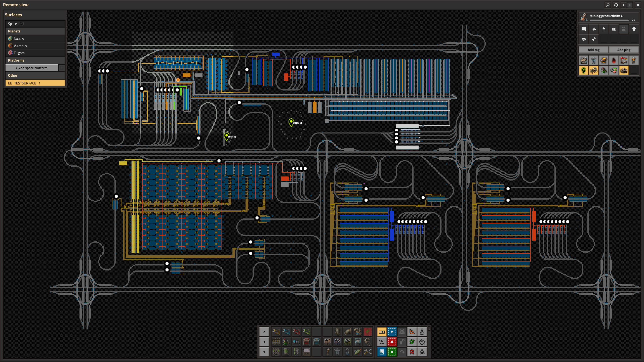Image resolution: width=644 pixels, height=362 pixels.
Task: Toggle train station overlay (red rail icon)
Action: 624,60
